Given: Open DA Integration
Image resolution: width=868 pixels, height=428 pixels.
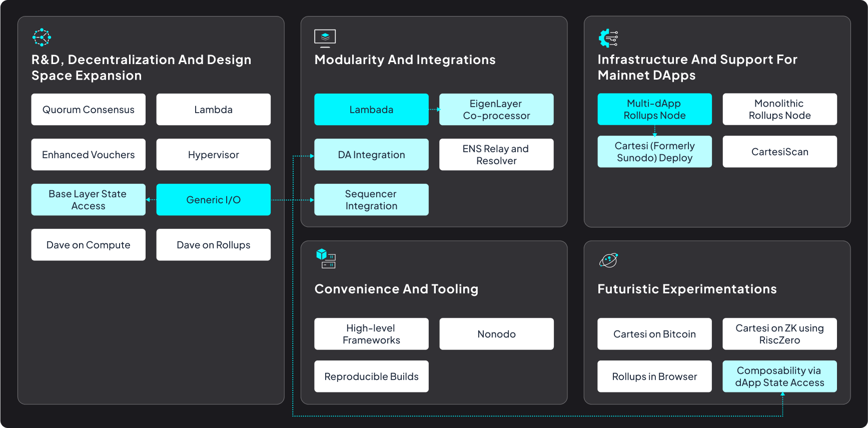Looking at the screenshot, I should (372, 155).
